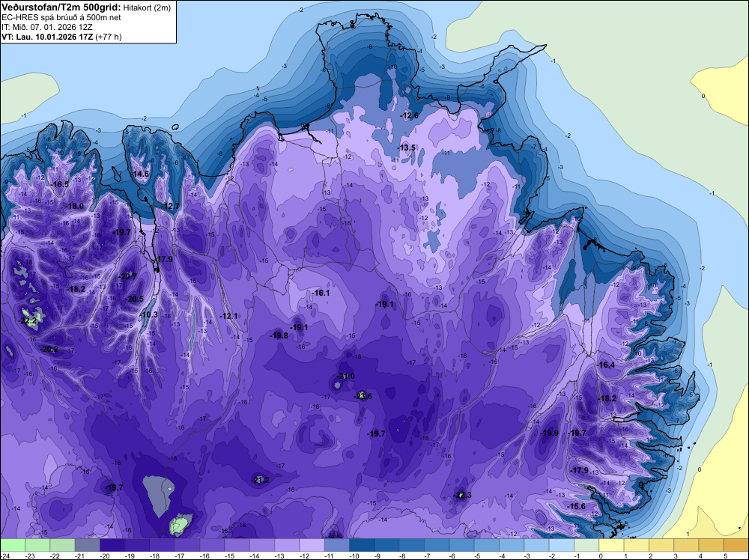Image resolution: width=749 pixels, height=560 pixels.
Task: Select the valid time 'VT: Lau. 10.01.2026 17Z'
Action: click(47, 37)
